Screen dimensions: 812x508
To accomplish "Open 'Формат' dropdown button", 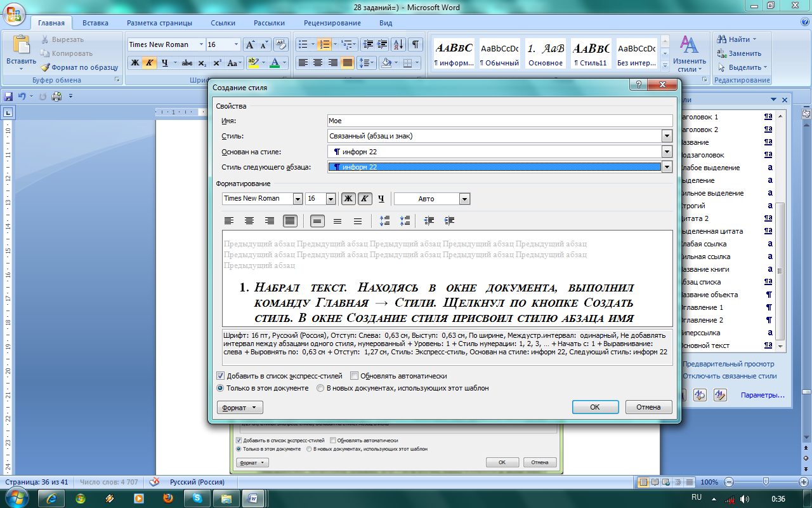I will 240,408.
